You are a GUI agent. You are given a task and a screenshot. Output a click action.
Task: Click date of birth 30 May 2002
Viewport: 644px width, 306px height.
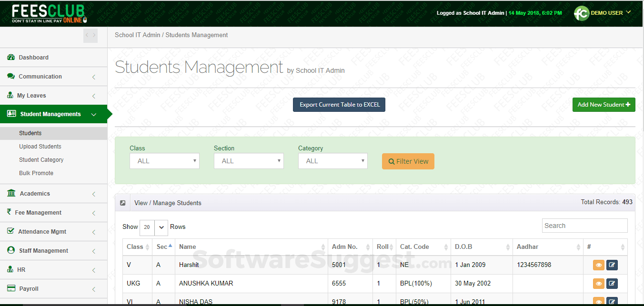pos(473,283)
